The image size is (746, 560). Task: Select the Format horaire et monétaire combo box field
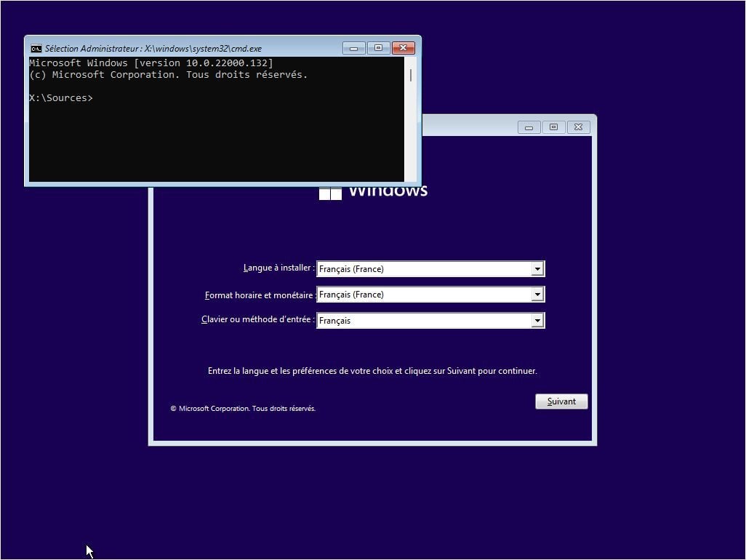click(x=430, y=295)
